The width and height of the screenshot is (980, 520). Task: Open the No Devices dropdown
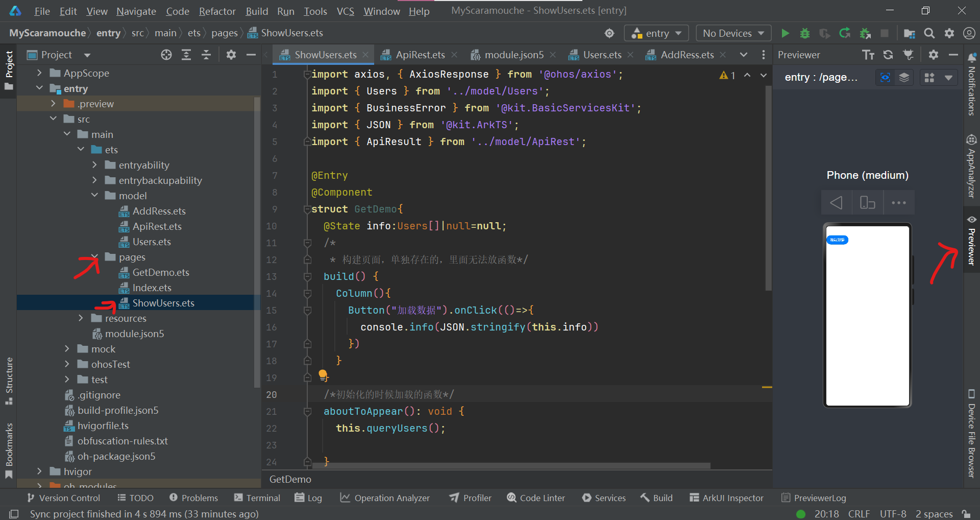coord(733,33)
